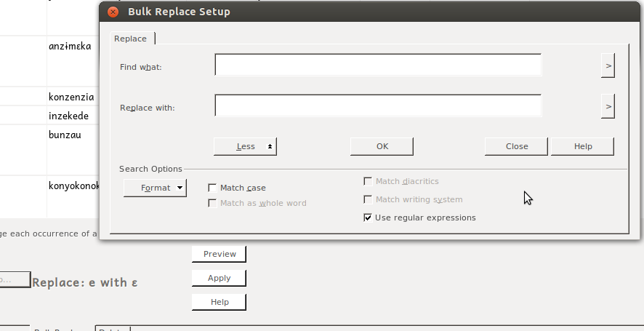Focus the Find what input field
The image size is (644, 331).
(378, 65)
